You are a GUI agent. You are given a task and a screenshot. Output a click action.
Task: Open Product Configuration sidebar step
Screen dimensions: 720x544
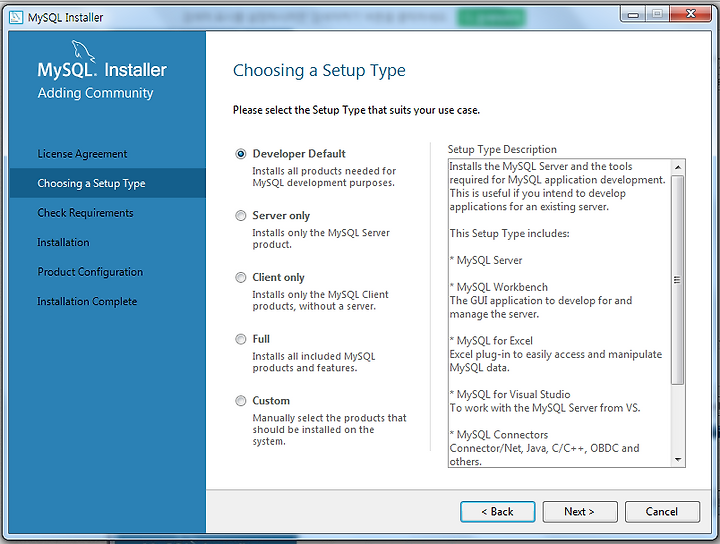(90, 272)
